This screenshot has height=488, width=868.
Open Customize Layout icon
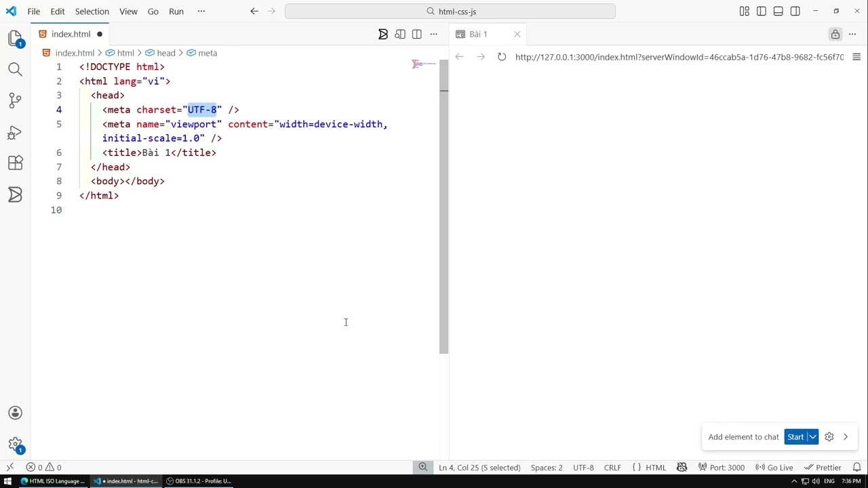point(745,11)
